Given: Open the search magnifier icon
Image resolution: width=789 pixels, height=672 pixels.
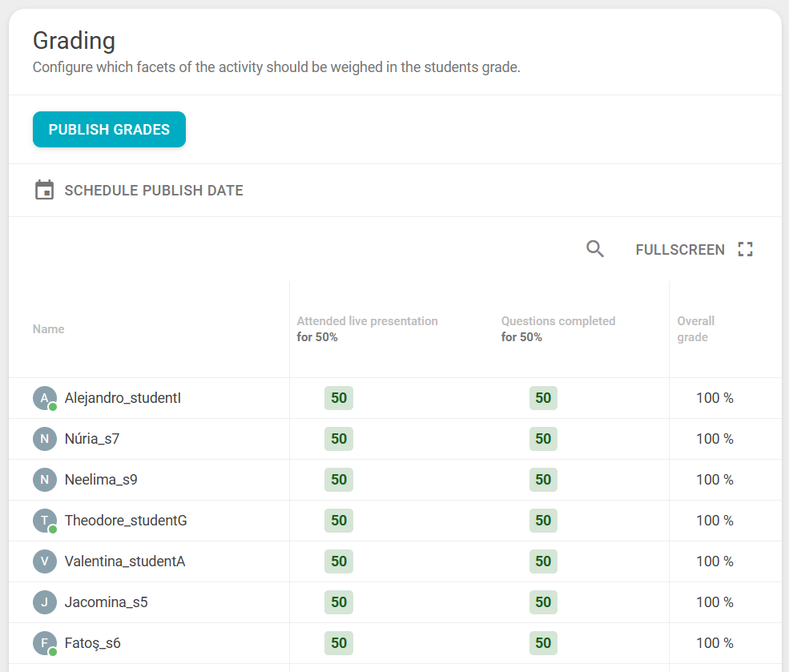Looking at the screenshot, I should pos(595,249).
